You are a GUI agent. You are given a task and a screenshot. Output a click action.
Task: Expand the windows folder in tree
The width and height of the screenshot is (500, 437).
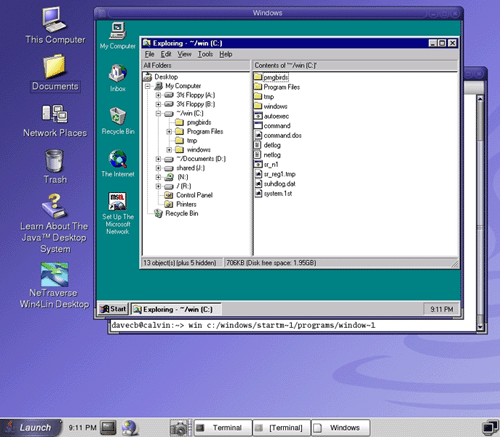[x=169, y=150]
